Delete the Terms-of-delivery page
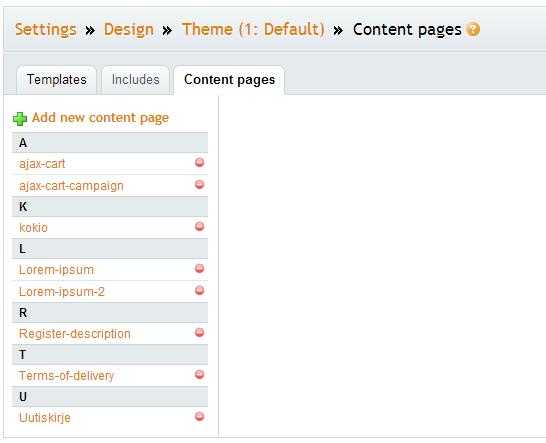Image resolution: width=546 pixels, height=443 pixels. point(200,375)
